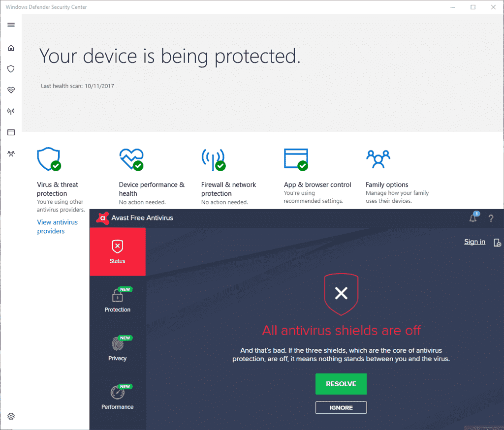Click 'You're using other antivirus providers.' text

tap(61, 206)
